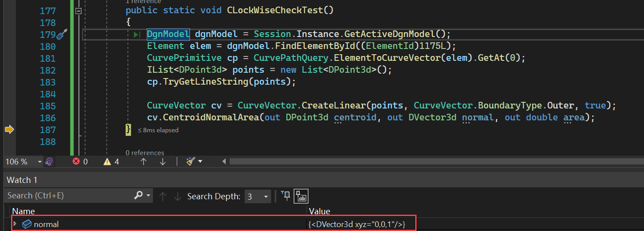Image resolution: width=644 pixels, height=231 pixels.
Task: Toggle the Watch filter pin button
Action: 286,196
